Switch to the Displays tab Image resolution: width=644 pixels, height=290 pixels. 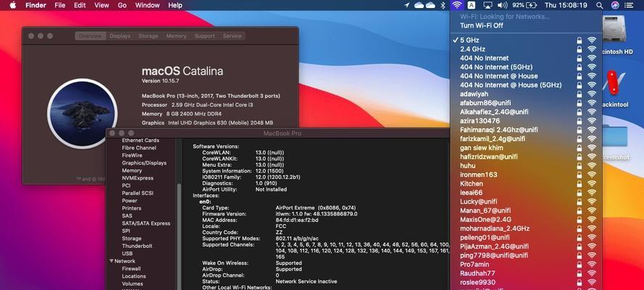120,36
